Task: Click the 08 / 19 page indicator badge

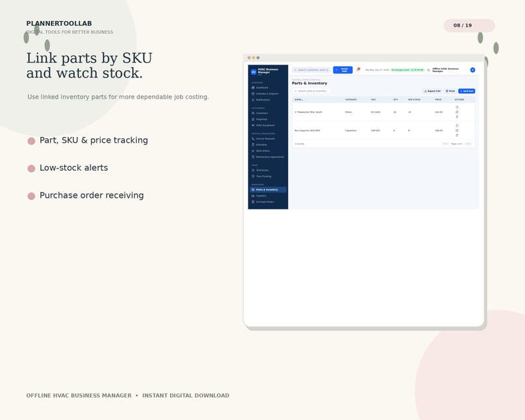Action: tap(469, 25)
